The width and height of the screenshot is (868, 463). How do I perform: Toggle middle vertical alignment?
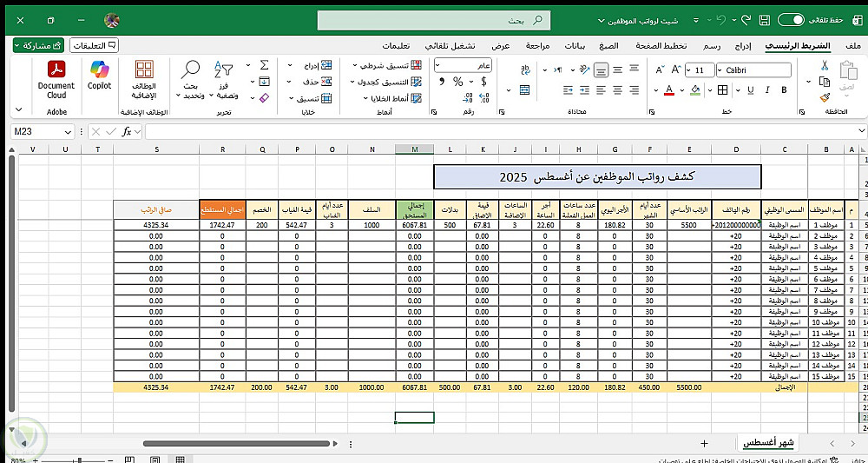pos(618,69)
